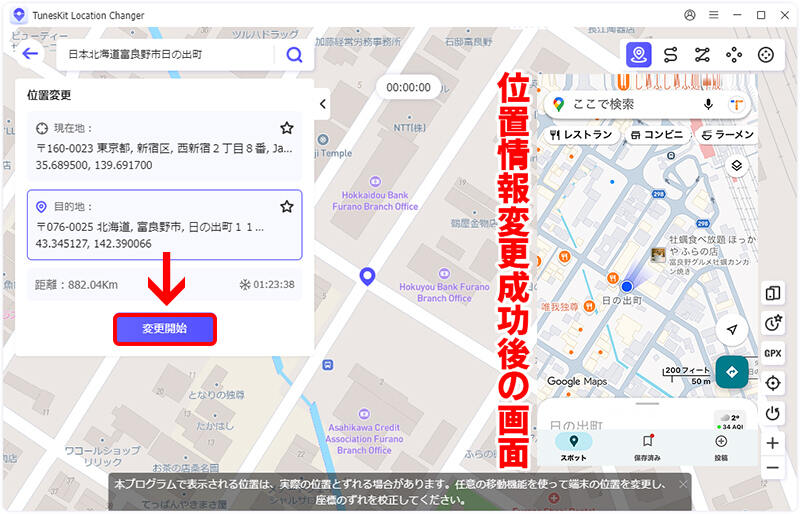The height and width of the screenshot is (514, 800).
Task: Close the notice banner at the bottom
Action: point(683,484)
